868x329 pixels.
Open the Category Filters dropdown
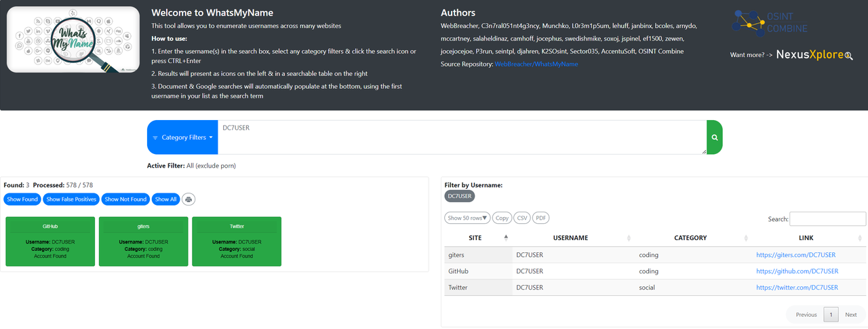[182, 137]
